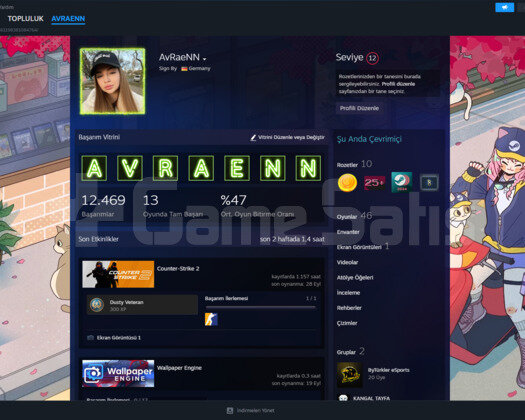This screenshot has width=525, height=420.
Task: Open the Çizimler artwork link
Action: pos(347,323)
